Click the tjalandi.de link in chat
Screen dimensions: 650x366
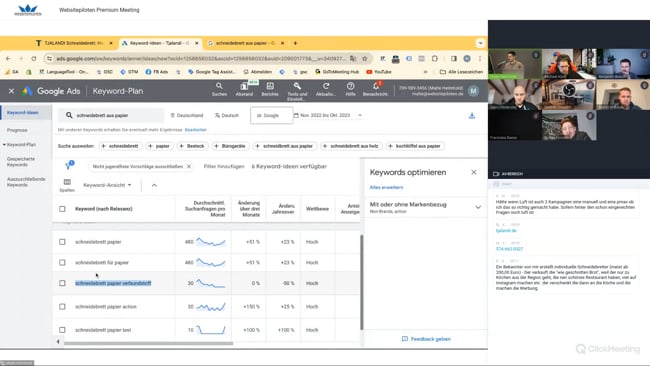506,230
